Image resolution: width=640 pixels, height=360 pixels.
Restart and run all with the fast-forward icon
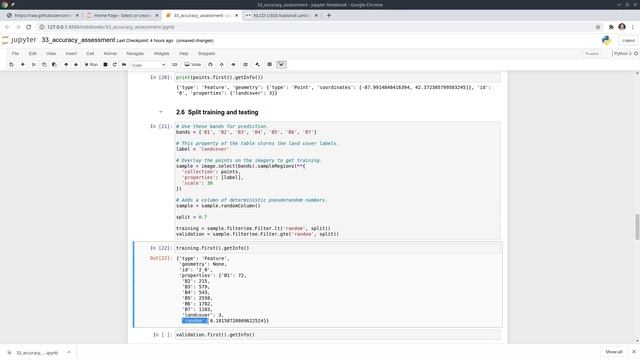click(124, 64)
